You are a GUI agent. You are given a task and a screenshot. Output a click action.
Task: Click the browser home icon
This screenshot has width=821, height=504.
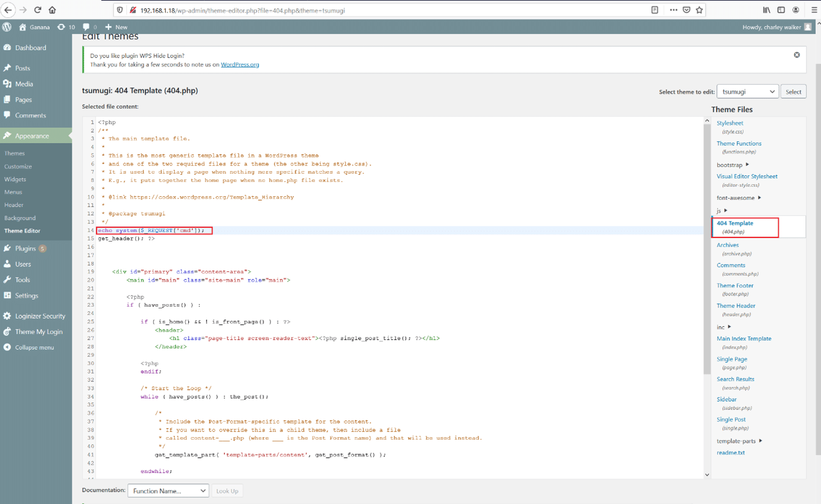53,10
